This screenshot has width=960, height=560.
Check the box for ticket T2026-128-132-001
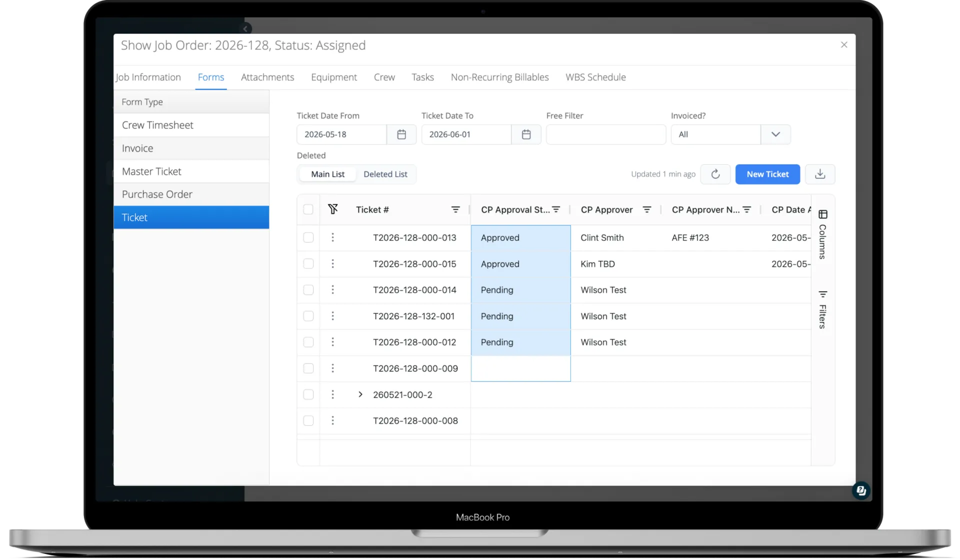(308, 316)
